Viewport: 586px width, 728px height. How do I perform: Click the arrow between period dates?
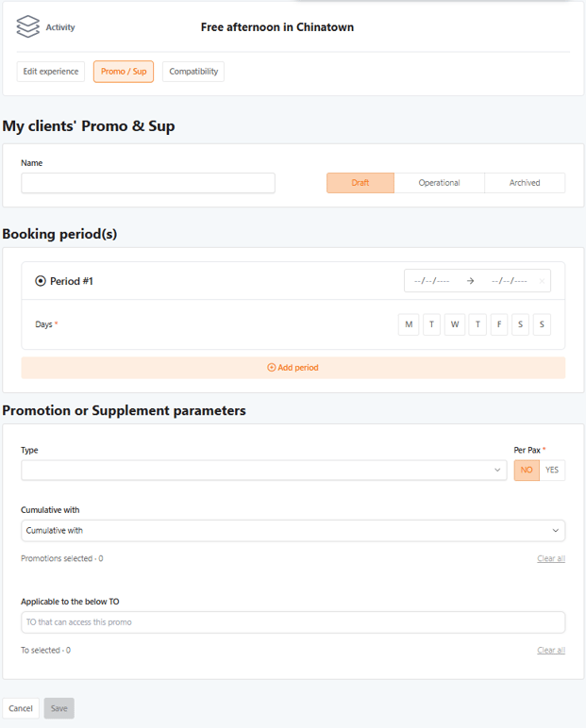click(x=470, y=281)
